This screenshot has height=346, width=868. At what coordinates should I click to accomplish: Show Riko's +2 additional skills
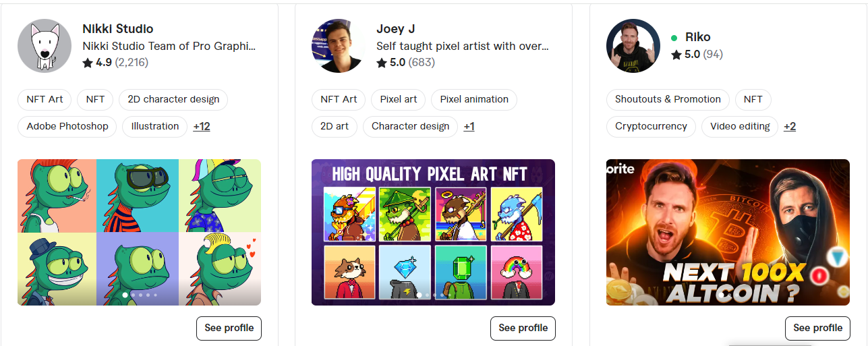[x=790, y=126]
